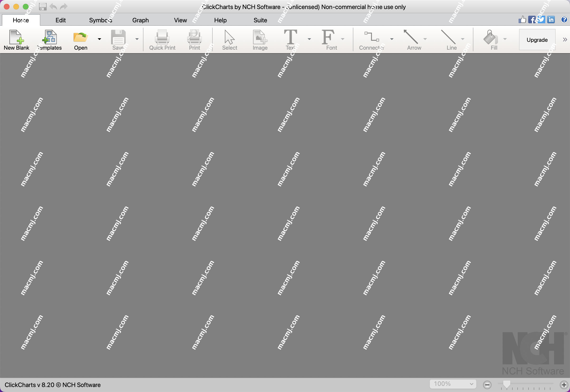Share via the LinkedIn icon
This screenshot has width=570, height=392.
551,19
